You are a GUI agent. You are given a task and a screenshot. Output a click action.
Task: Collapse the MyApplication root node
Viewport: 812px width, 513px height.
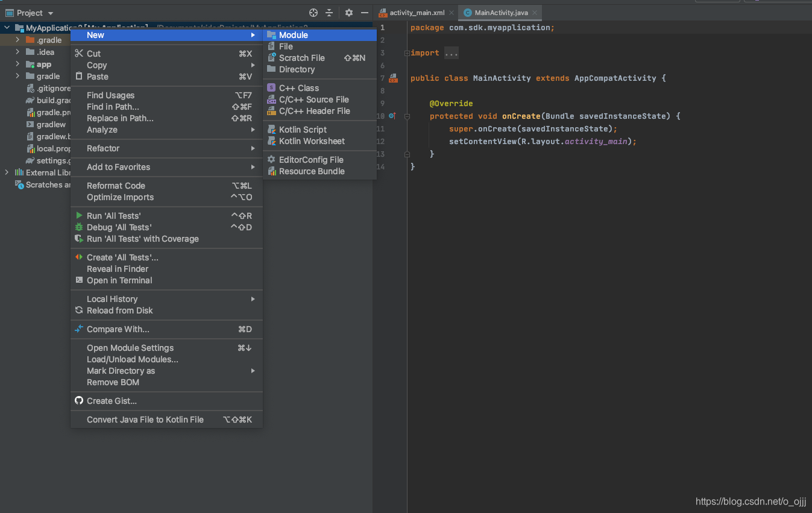pyautogui.click(x=7, y=28)
